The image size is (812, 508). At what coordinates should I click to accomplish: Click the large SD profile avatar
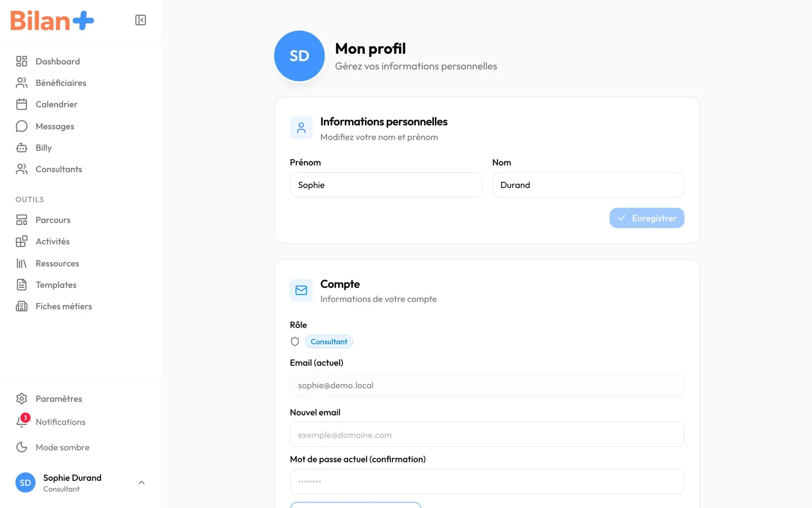tap(299, 56)
